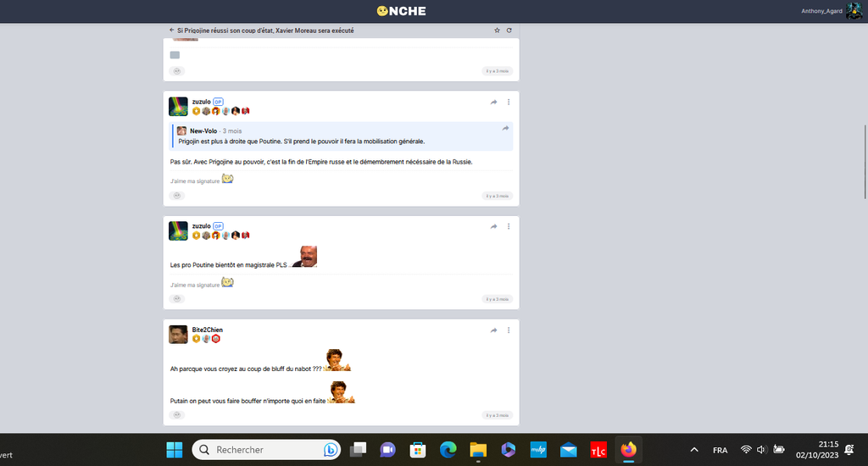Click the share arrow on the 'Les pro Poutine' post
Screen dimensions: 868x466
click(x=494, y=227)
